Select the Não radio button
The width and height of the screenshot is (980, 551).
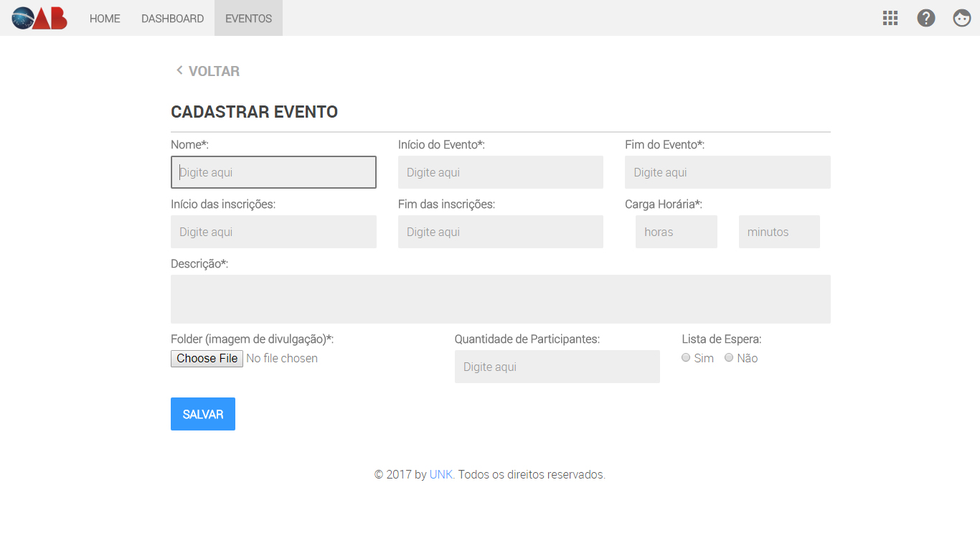coord(729,357)
